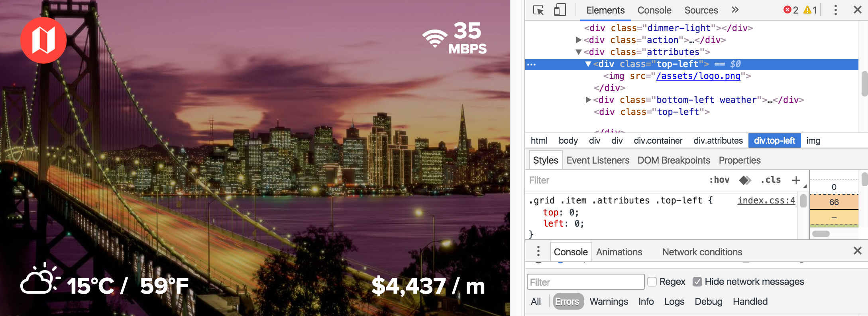Focus the console Filter input

[585, 282]
